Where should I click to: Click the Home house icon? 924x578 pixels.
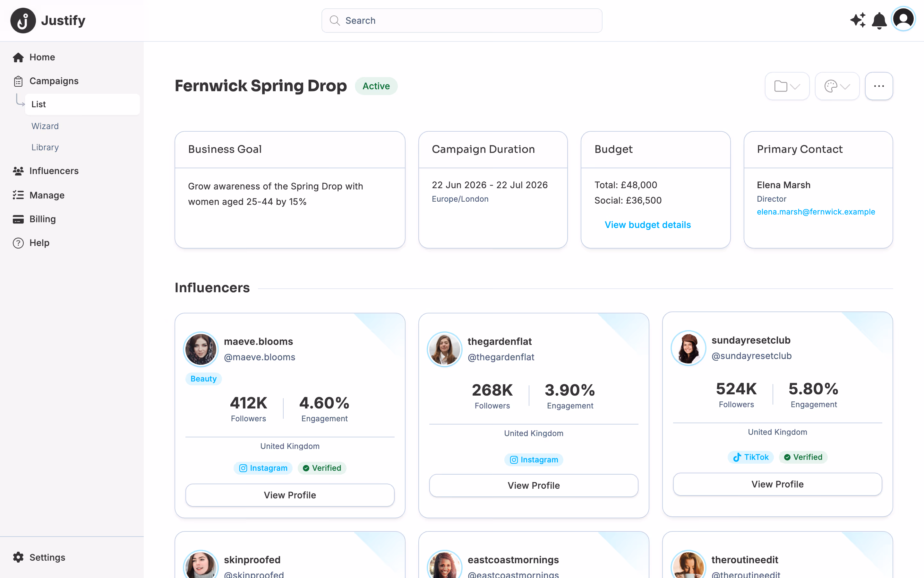(x=18, y=57)
